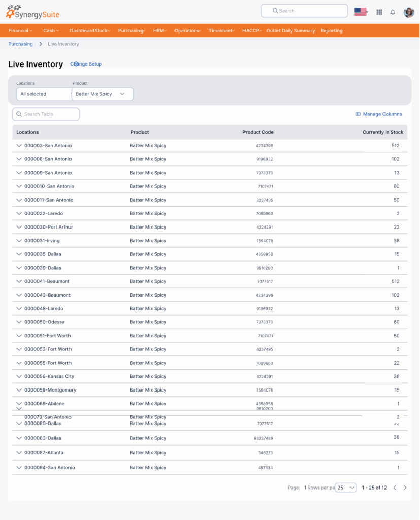Click the US flag language selector

pyautogui.click(x=361, y=12)
